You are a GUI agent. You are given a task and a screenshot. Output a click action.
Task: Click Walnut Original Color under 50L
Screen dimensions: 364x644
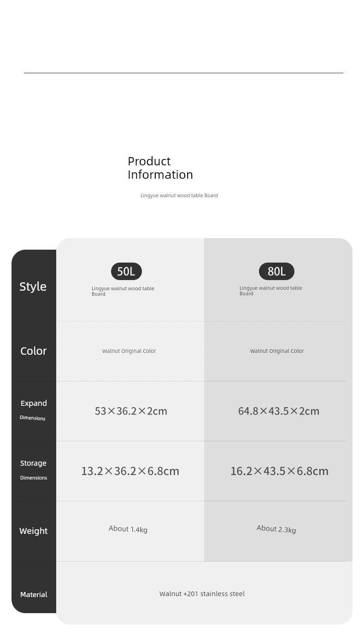pos(129,351)
